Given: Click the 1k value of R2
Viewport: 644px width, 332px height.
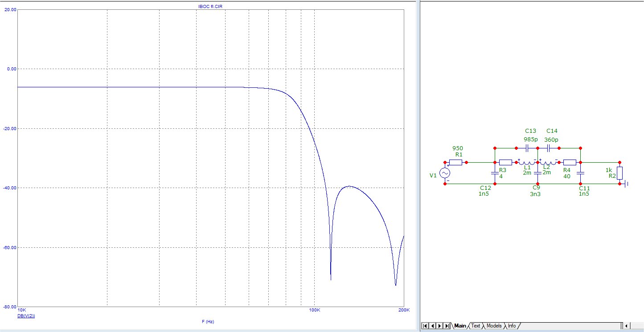Looking at the screenshot, I should pos(608,170).
